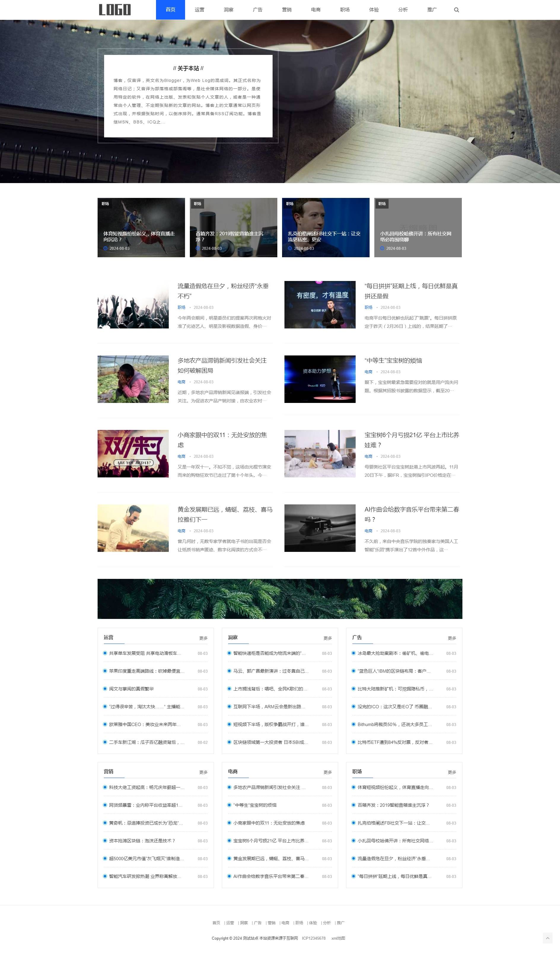Click 分析 link in footer navigation
This screenshot has width=560, height=964.
pyautogui.click(x=327, y=923)
